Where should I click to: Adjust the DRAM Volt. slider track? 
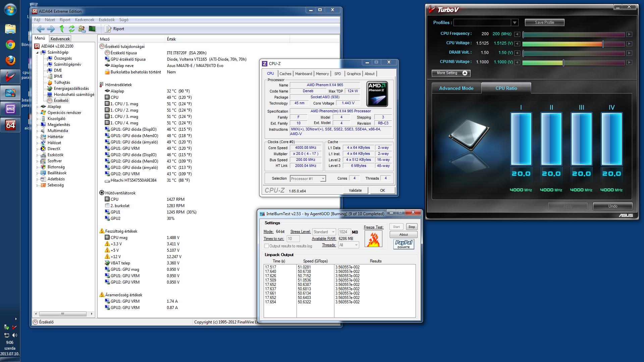[574, 53]
